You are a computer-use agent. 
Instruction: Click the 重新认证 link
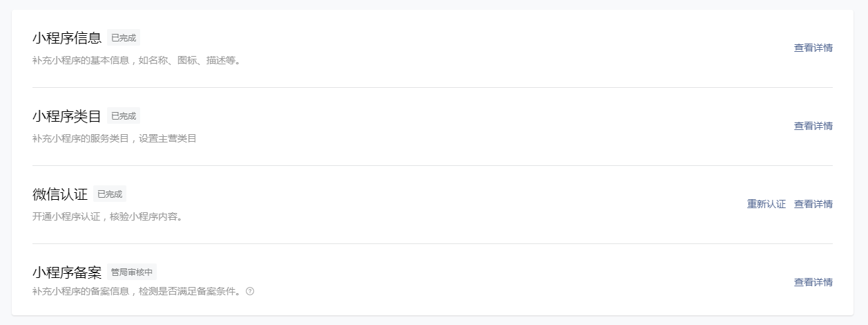click(x=766, y=204)
